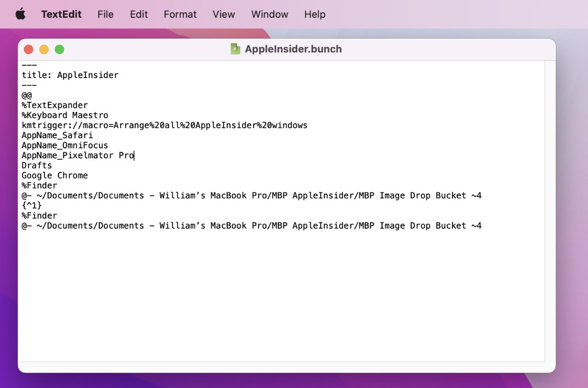This screenshot has height=388, width=588.
Task: Click the line 'title: AppleInsider'
Action: [x=70, y=75]
